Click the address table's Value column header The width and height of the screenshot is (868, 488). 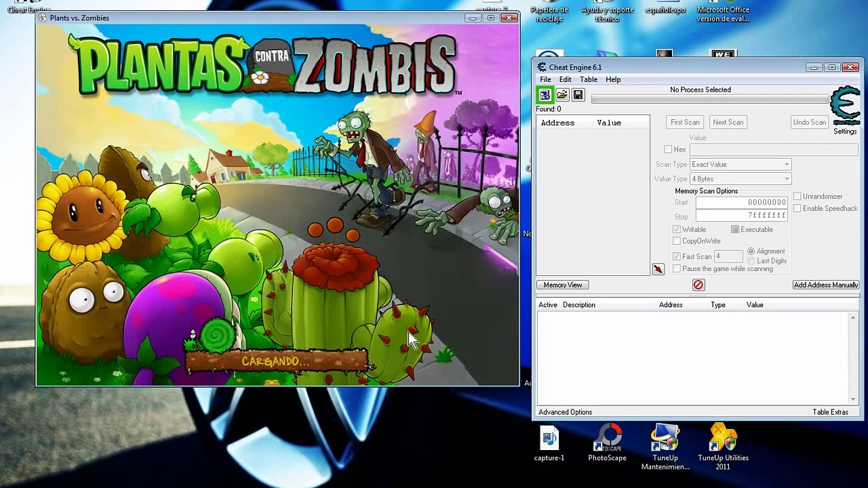point(755,305)
